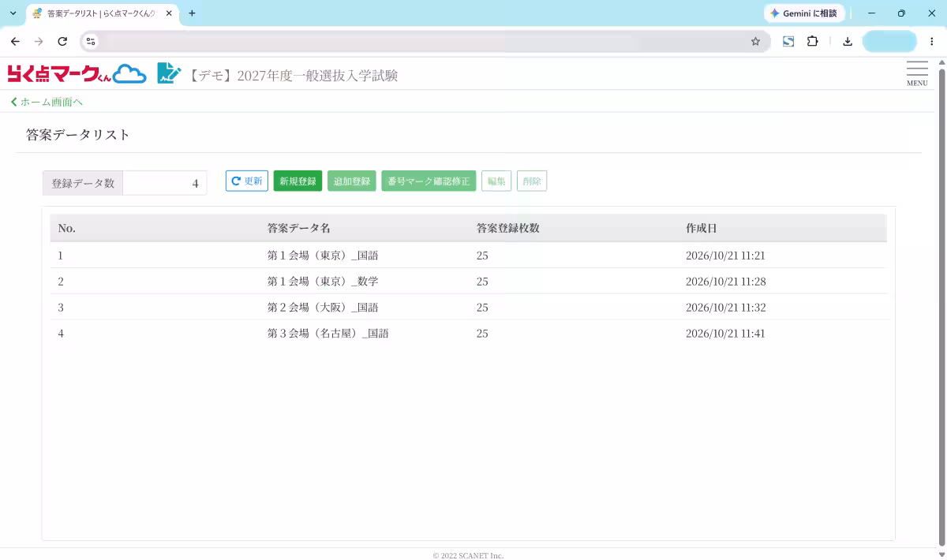The image size is (947, 560).
Task: Select row 第２会場（大阪）_国語
Action: (468, 308)
